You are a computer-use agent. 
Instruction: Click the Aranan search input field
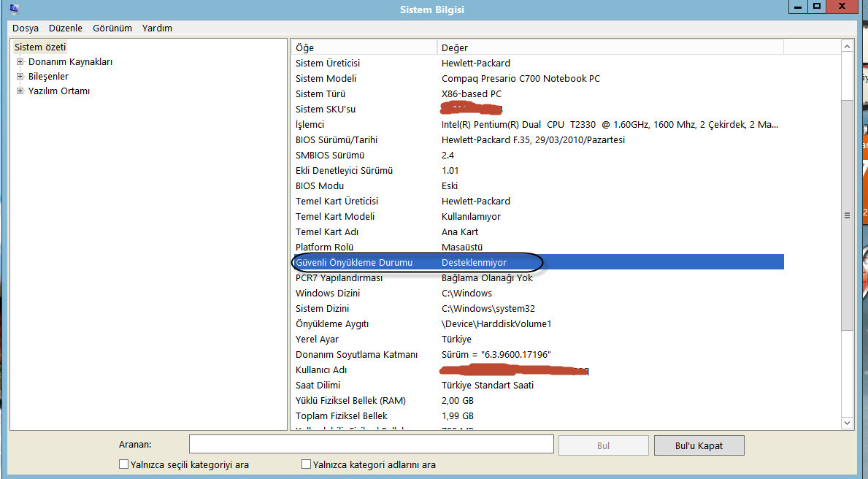pos(372,445)
